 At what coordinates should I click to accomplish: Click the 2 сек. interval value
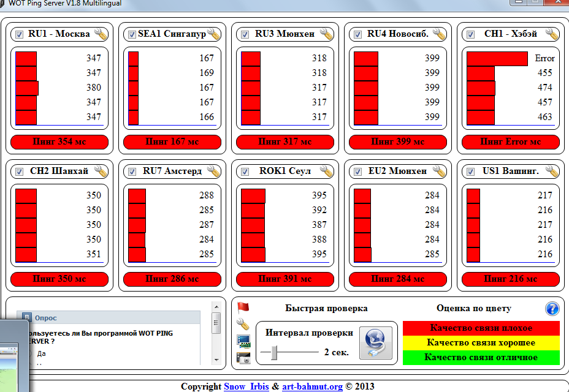coord(337,352)
